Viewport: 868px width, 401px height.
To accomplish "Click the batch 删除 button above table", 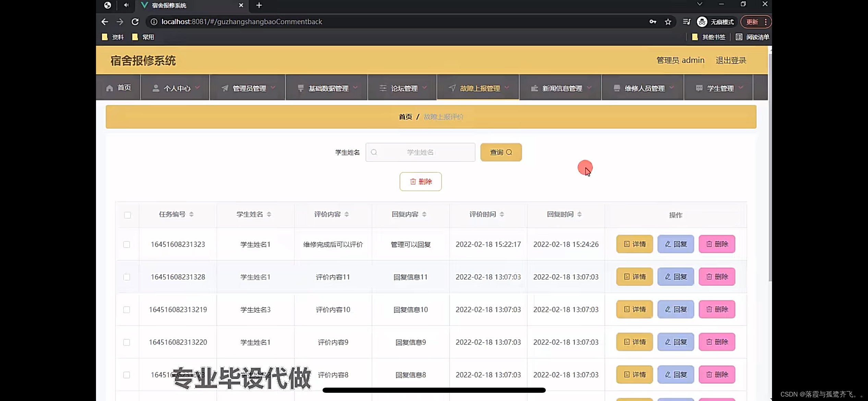I will coord(421,182).
